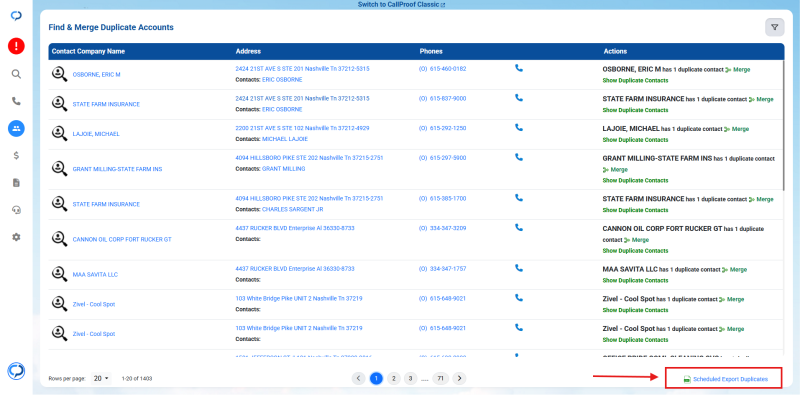Go to the next page arrow
Image resolution: width=800 pixels, height=395 pixels.
tap(460, 378)
